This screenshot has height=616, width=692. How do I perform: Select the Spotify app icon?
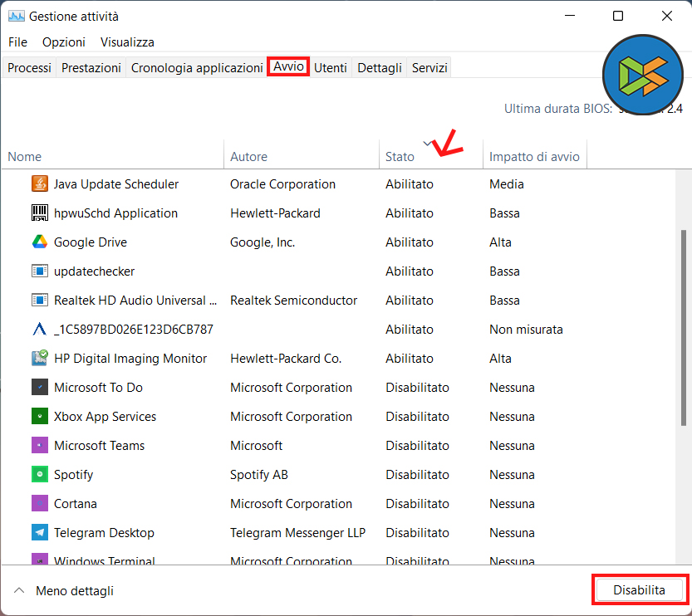40,475
